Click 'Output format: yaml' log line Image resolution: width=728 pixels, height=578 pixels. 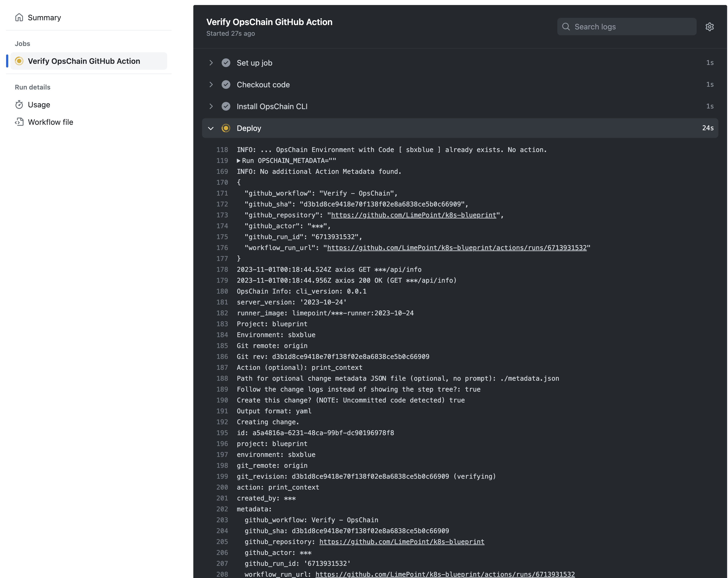(274, 411)
